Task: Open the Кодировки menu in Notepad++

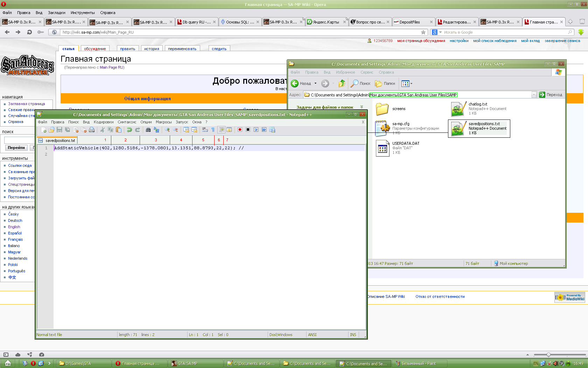Action: coord(104,122)
